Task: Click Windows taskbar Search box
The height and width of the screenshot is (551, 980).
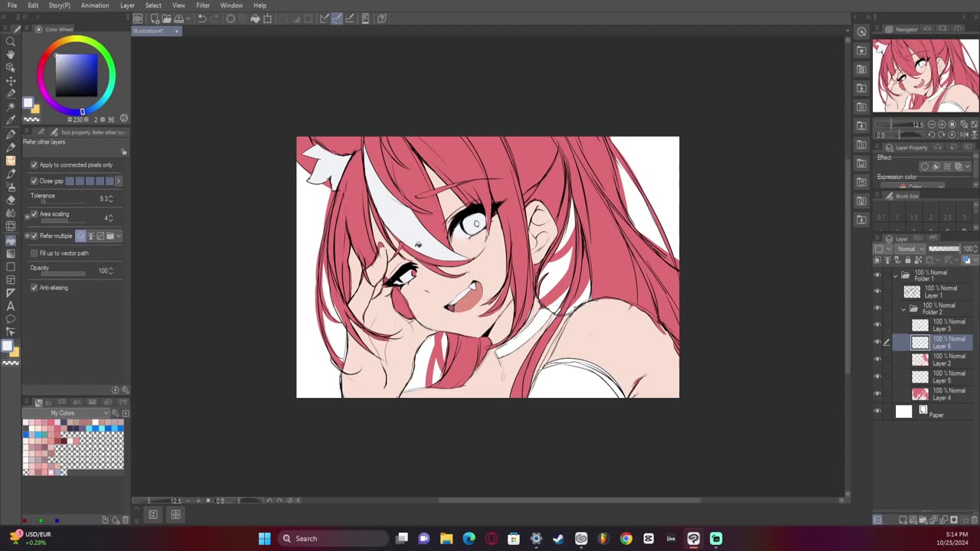Action: pos(332,538)
